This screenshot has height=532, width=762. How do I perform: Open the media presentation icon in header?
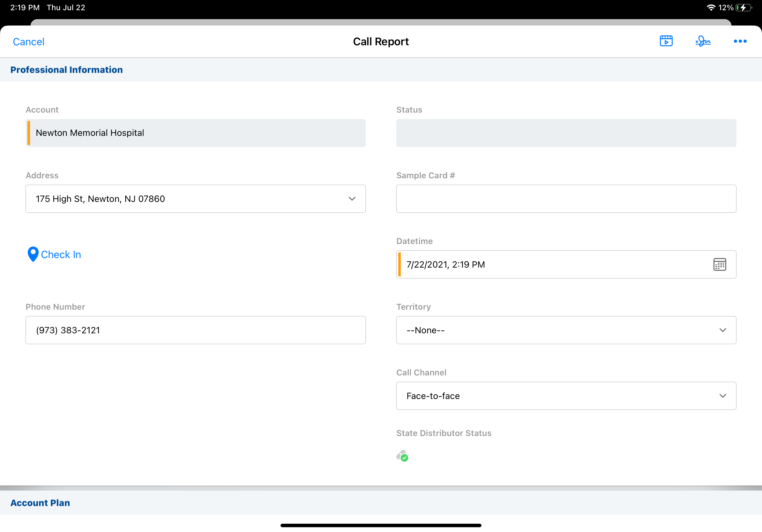click(x=666, y=41)
